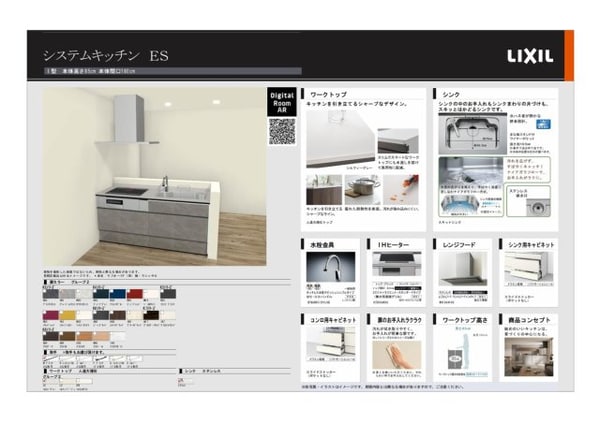Open the sink water flow photo
Image resolution: width=600 pixels, height=423 pixels.
pyautogui.click(x=471, y=171)
